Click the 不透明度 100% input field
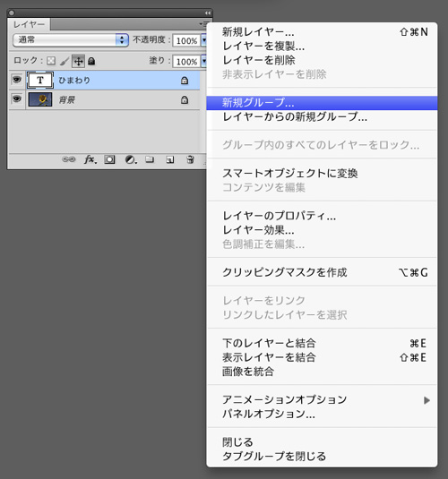Image resolution: width=448 pixels, height=479 pixels. 186,40
